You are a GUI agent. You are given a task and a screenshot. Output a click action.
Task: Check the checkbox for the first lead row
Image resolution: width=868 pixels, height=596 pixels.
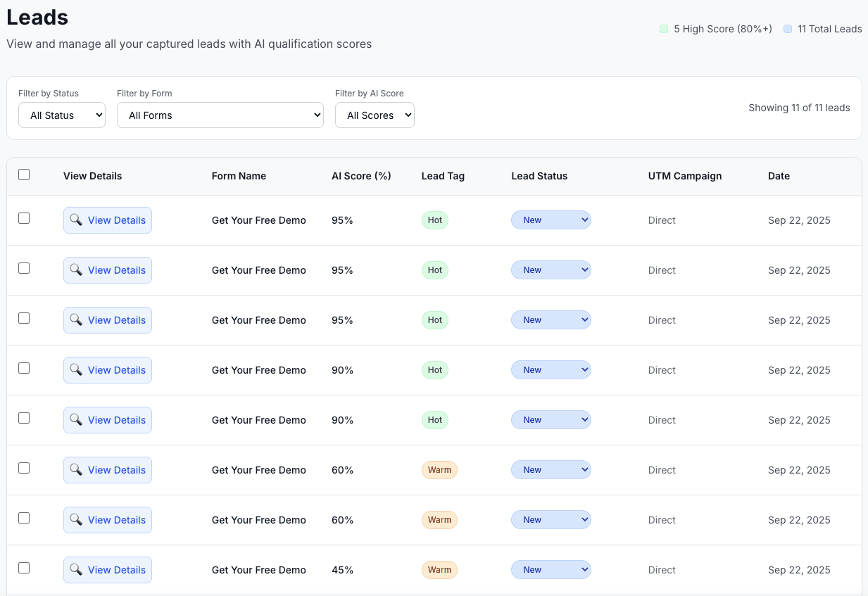tap(24, 218)
